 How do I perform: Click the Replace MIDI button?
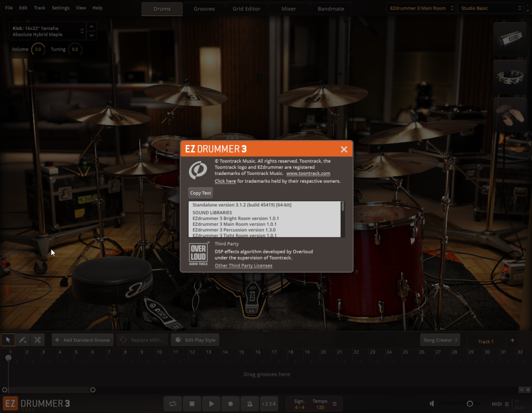(142, 340)
